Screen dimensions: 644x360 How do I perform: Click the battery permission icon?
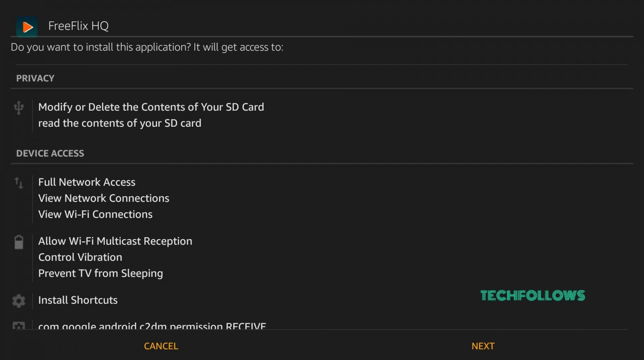(19, 242)
